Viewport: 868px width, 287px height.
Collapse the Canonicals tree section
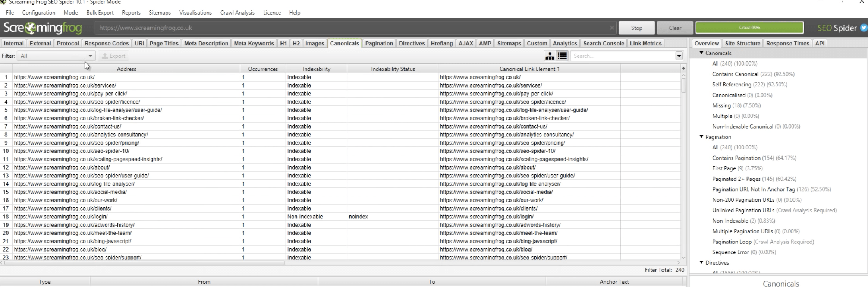701,53
